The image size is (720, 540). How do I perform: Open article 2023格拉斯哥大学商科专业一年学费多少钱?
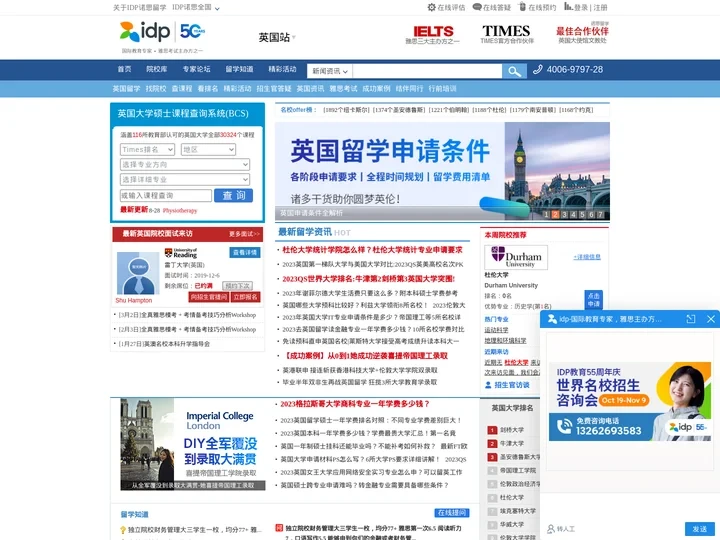(354, 404)
